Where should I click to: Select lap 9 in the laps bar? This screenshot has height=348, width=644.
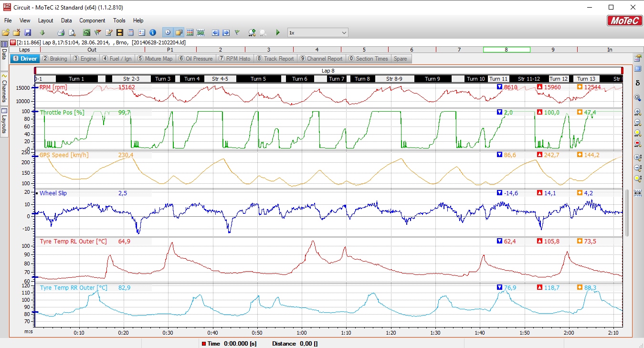(553, 50)
